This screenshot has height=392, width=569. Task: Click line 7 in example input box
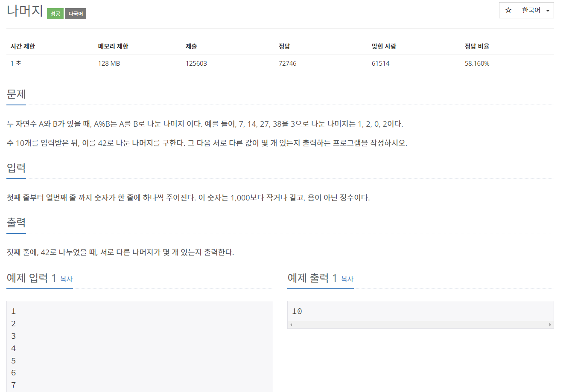14,385
